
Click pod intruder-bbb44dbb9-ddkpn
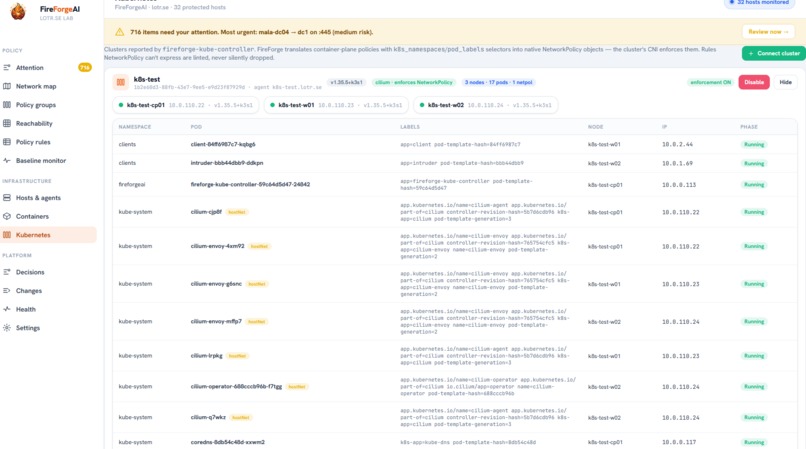pyautogui.click(x=227, y=163)
